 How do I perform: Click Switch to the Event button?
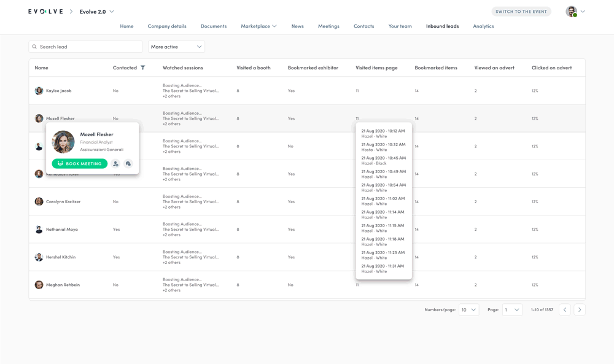[x=521, y=12]
